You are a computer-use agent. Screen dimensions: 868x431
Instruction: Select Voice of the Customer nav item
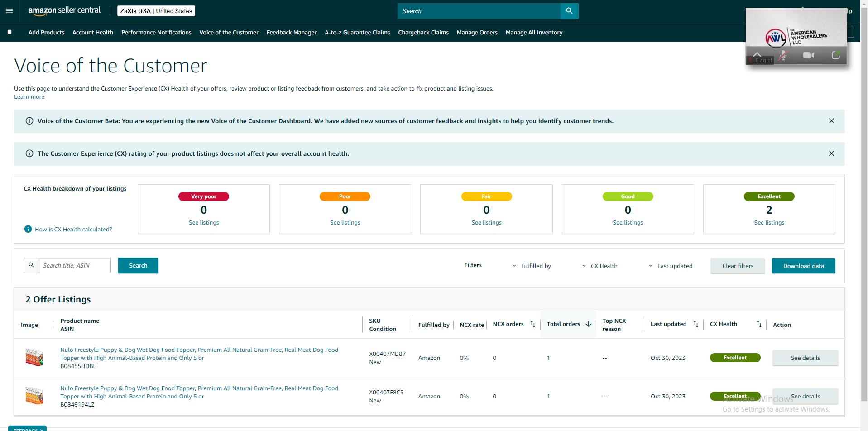click(229, 32)
